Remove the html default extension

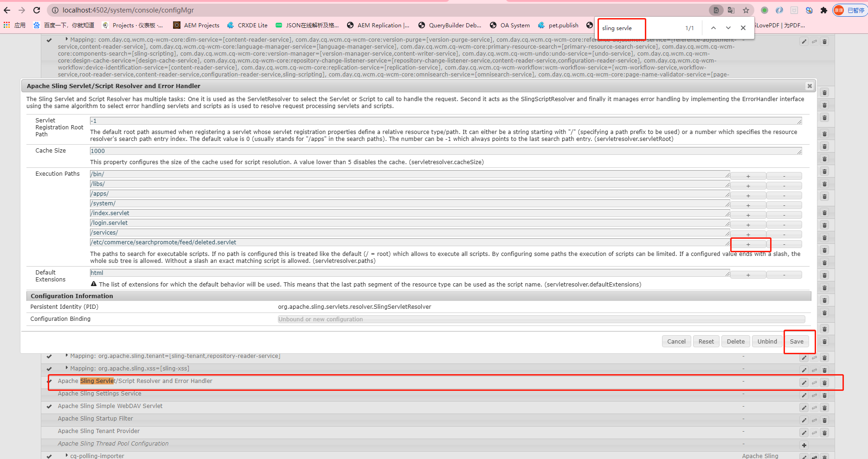(784, 275)
